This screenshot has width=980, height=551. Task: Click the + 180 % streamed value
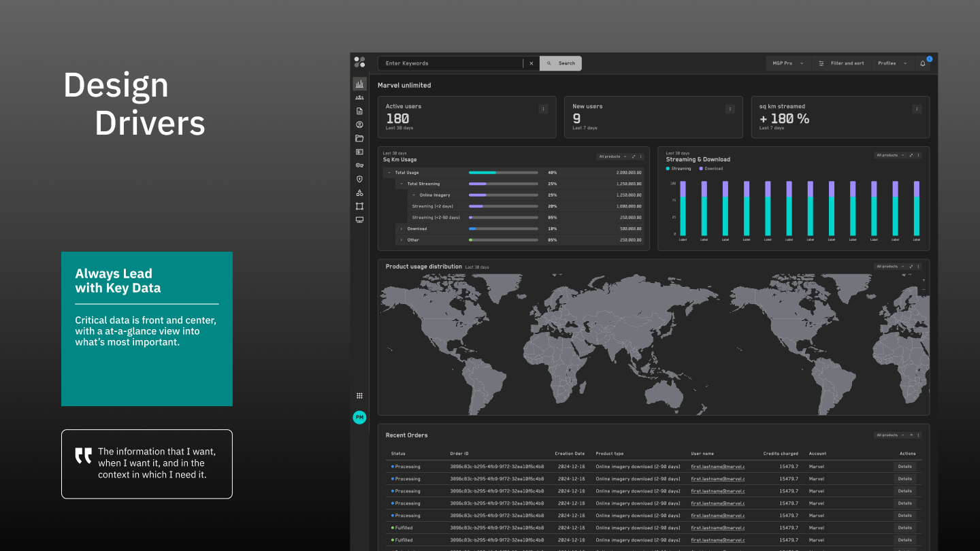(x=785, y=118)
